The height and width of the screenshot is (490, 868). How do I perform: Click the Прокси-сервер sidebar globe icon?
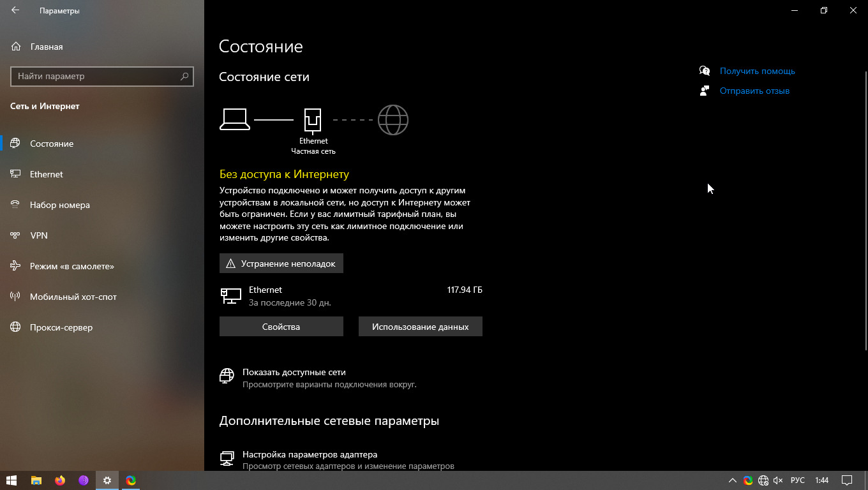pos(15,327)
